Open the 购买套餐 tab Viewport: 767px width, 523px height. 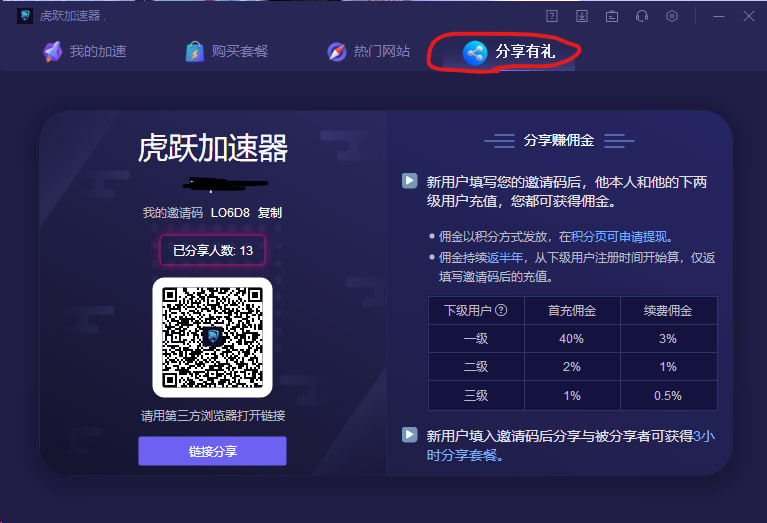(x=226, y=51)
